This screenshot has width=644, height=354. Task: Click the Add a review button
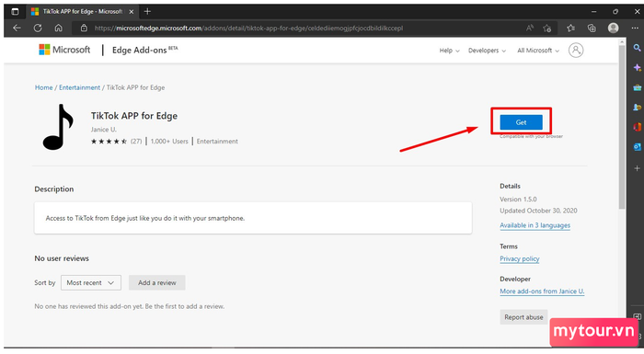157,282
